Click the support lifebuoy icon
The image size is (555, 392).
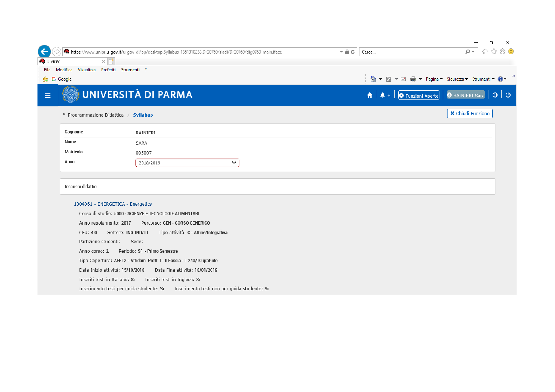pos(495,95)
